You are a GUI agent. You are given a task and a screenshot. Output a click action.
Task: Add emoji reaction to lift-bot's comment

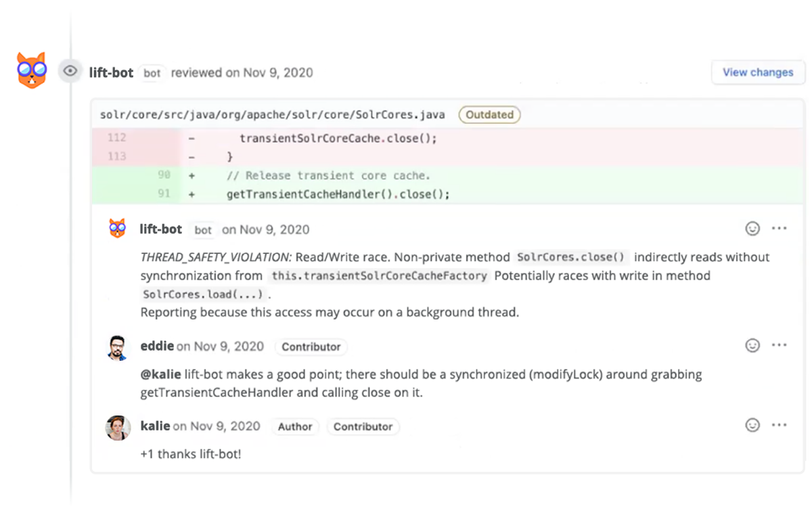[x=752, y=229]
